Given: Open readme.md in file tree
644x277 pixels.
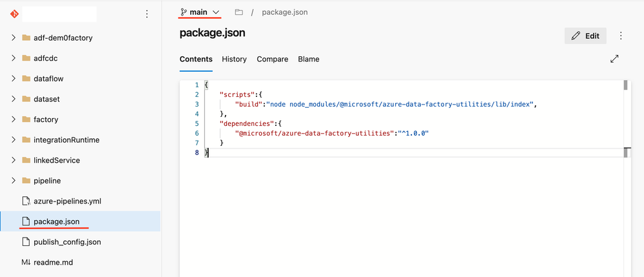Looking at the screenshot, I should [x=54, y=262].
